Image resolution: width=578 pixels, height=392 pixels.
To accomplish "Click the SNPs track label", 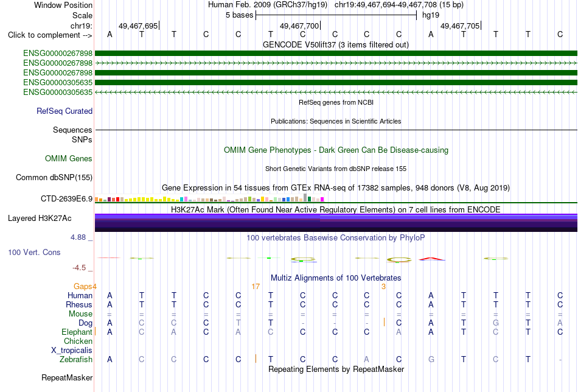I will pos(82,140).
